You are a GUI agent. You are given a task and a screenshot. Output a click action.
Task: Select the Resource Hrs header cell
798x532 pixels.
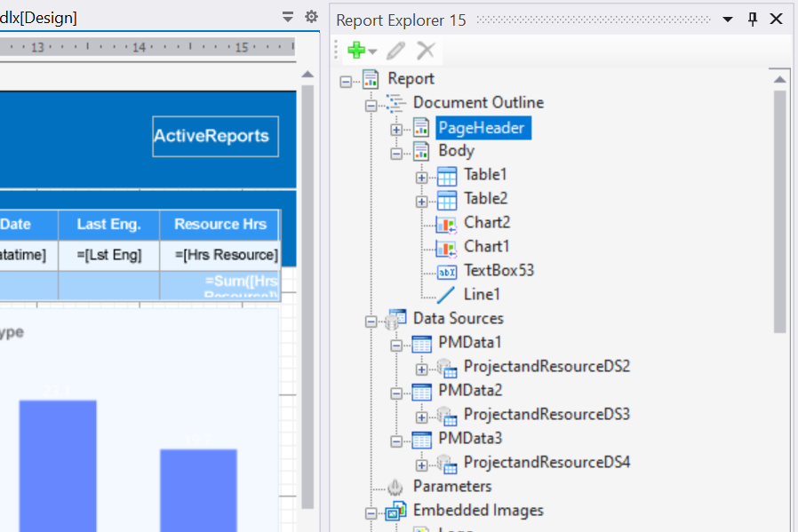(x=219, y=225)
